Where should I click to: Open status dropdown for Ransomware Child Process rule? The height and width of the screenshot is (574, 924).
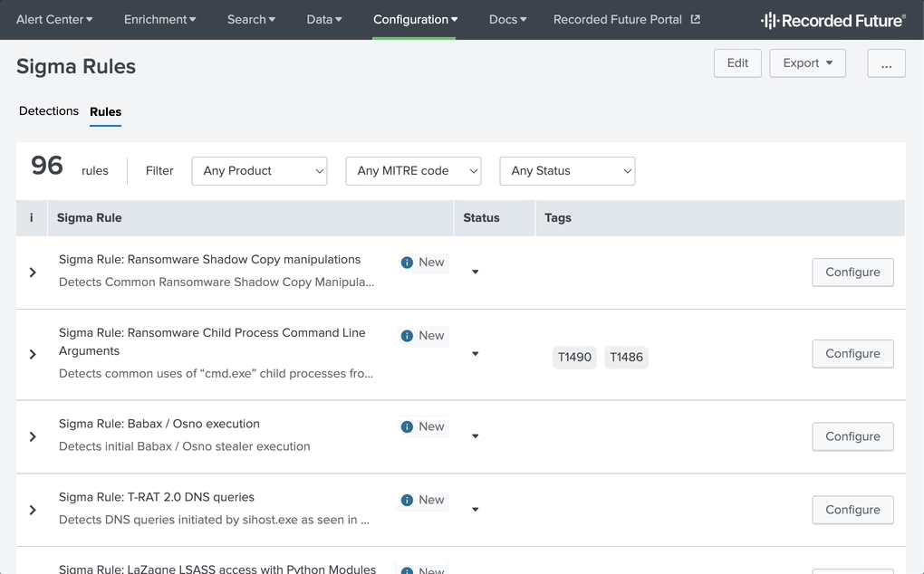(476, 354)
